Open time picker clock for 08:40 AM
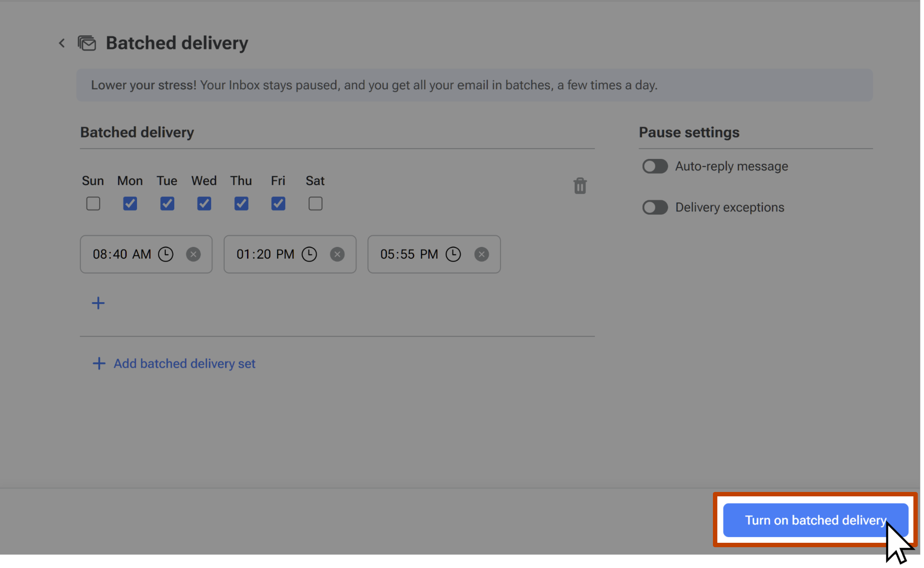924x568 pixels. tap(165, 254)
